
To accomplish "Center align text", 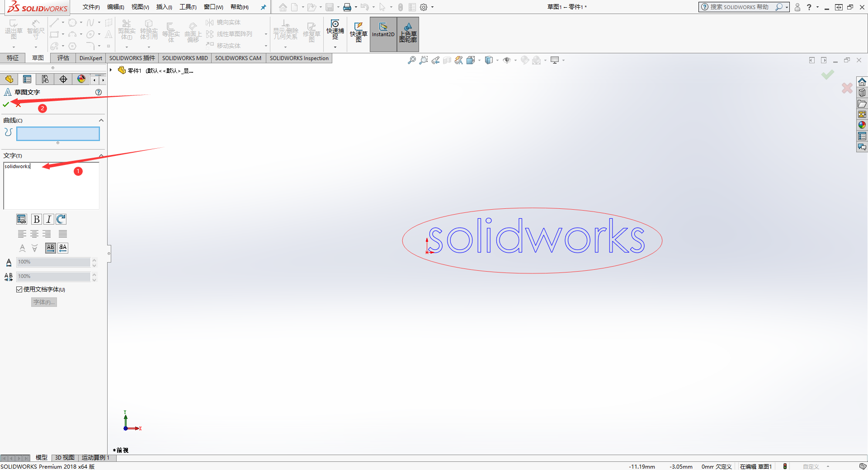I will (x=34, y=234).
